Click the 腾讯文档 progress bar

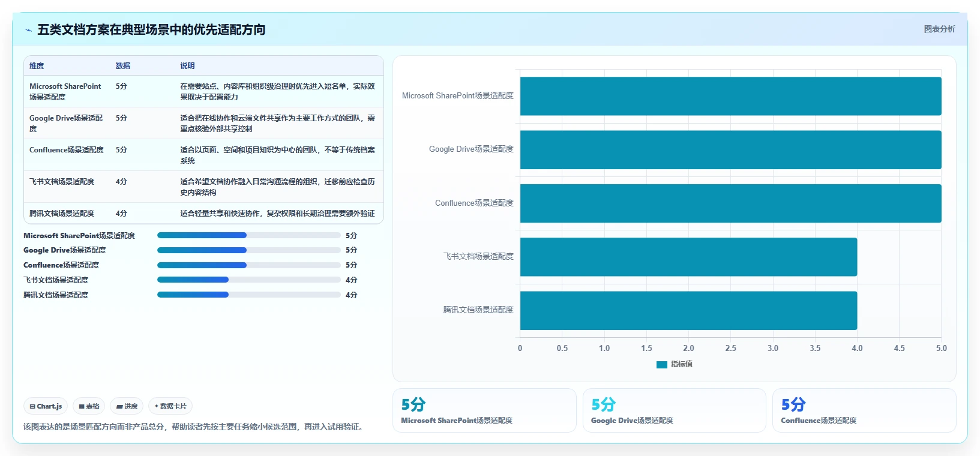click(248, 295)
